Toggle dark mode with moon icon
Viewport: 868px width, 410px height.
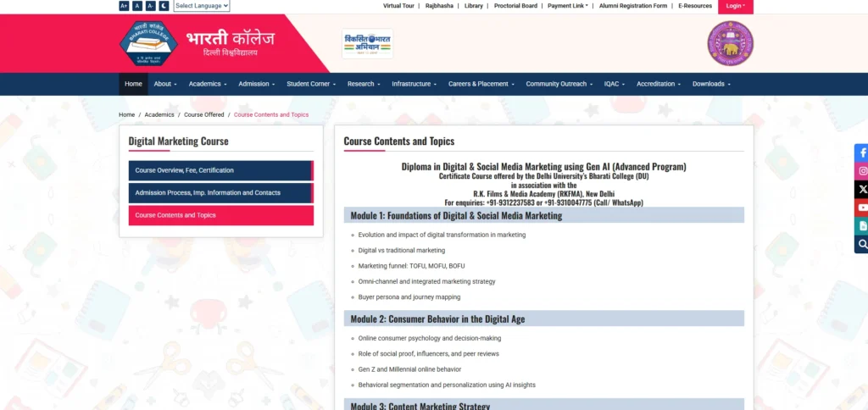click(164, 6)
